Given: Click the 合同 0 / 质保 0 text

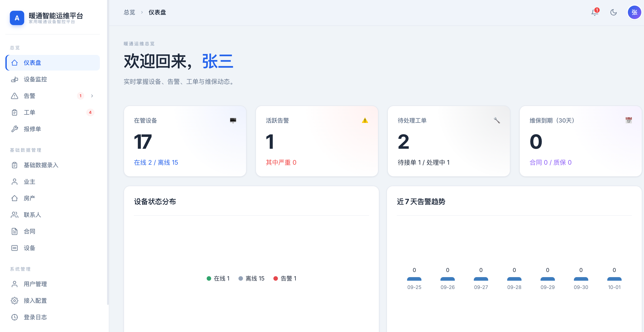Looking at the screenshot, I should pos(550,162).
